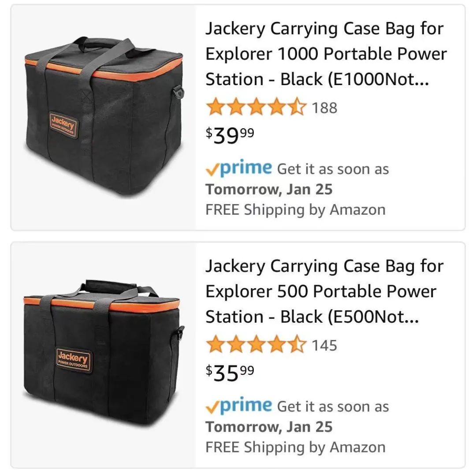Click Tomorrow, Jan 25 on second listing
476x470 pixels.
point(269,427)
